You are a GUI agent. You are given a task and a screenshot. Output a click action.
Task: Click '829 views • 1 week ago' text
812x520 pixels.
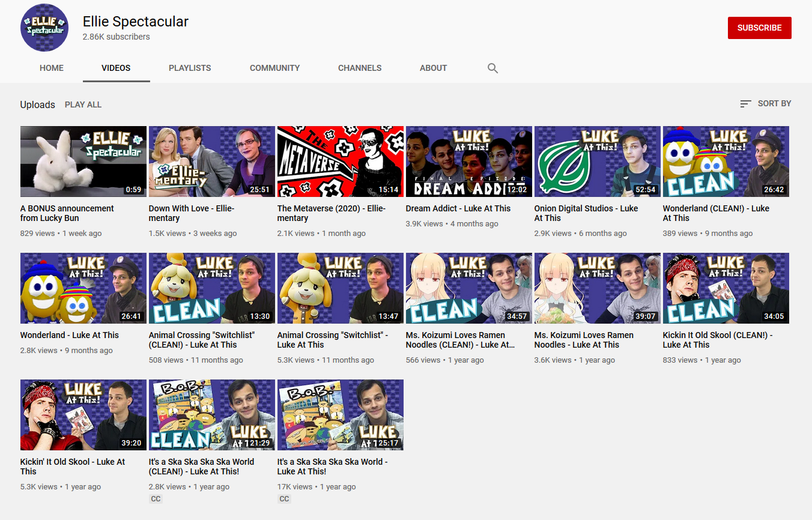click(61, 234)
